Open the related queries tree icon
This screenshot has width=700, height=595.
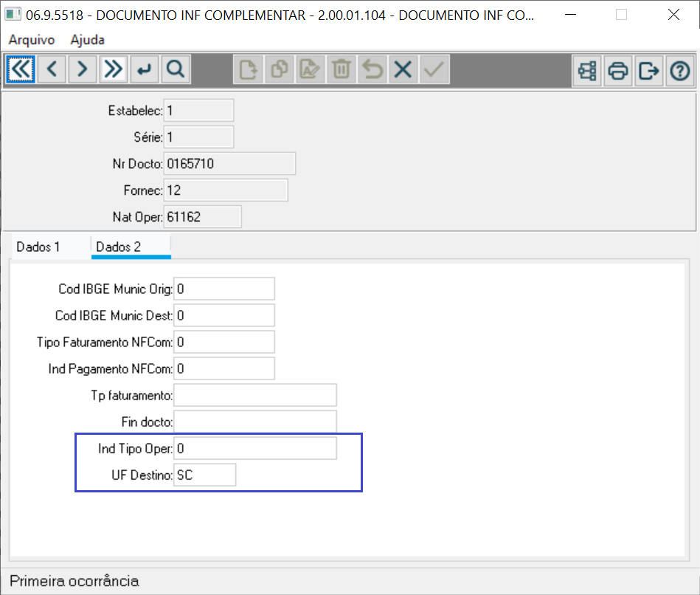(587, 71)
